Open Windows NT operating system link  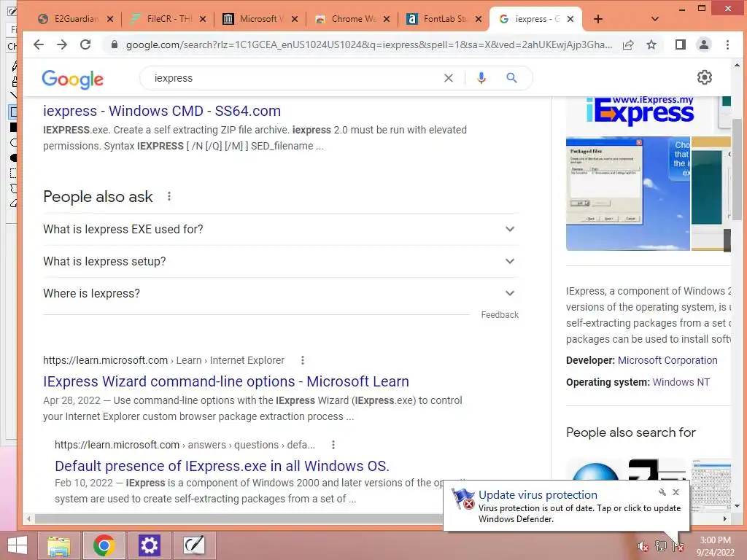(681, 382)
